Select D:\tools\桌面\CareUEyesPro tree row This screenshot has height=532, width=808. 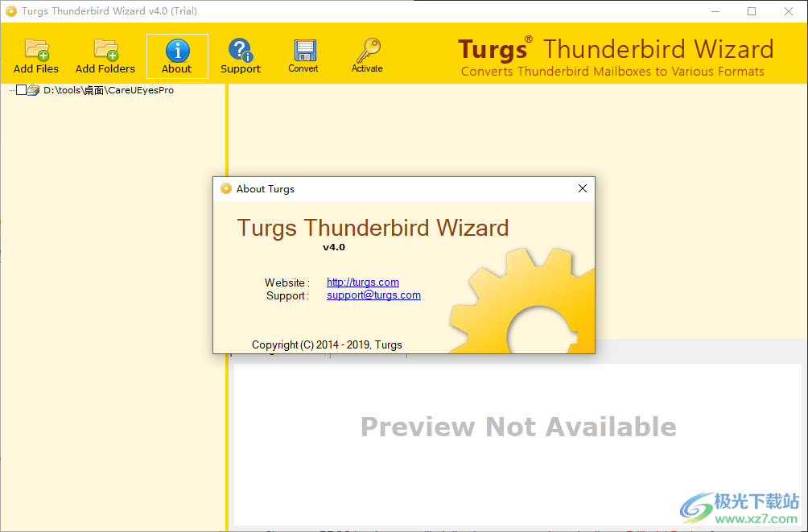[x=108, y=90]
